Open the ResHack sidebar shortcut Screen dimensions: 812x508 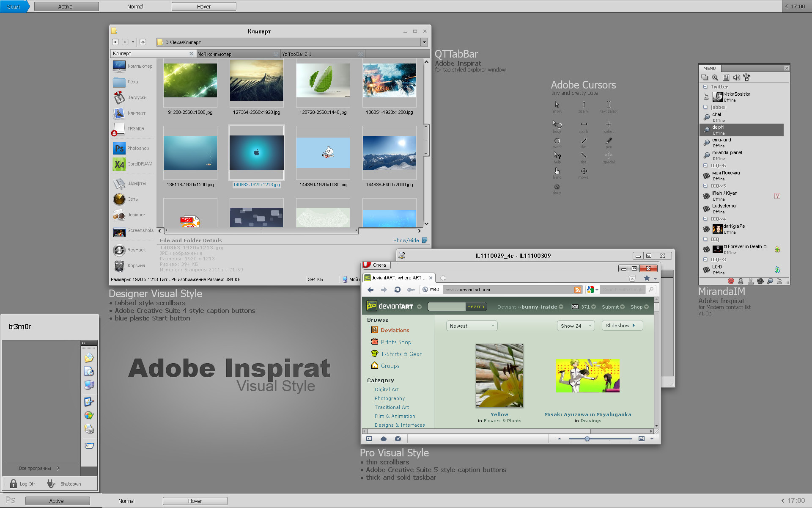(x=130, y=250)
